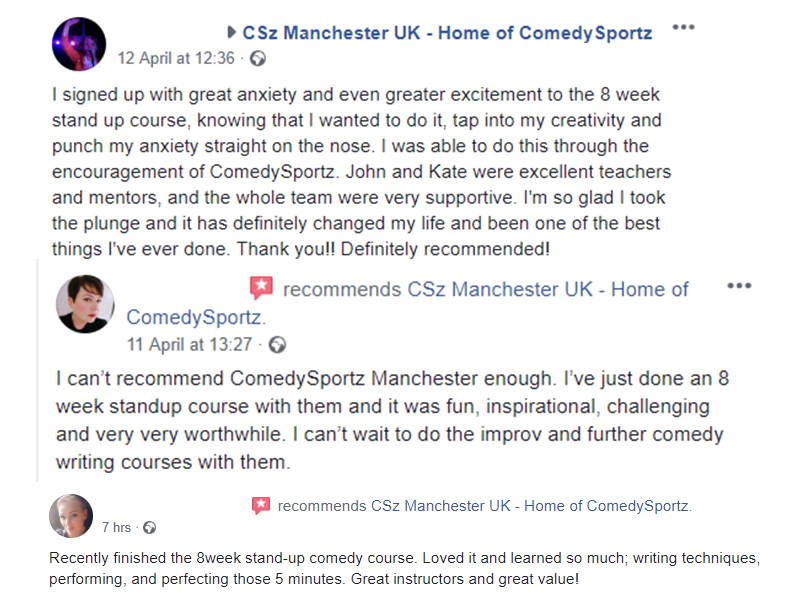Click the first reviewer's purple profile picture
The width and height of the screenshot is (800, 600).
[79, 43]
